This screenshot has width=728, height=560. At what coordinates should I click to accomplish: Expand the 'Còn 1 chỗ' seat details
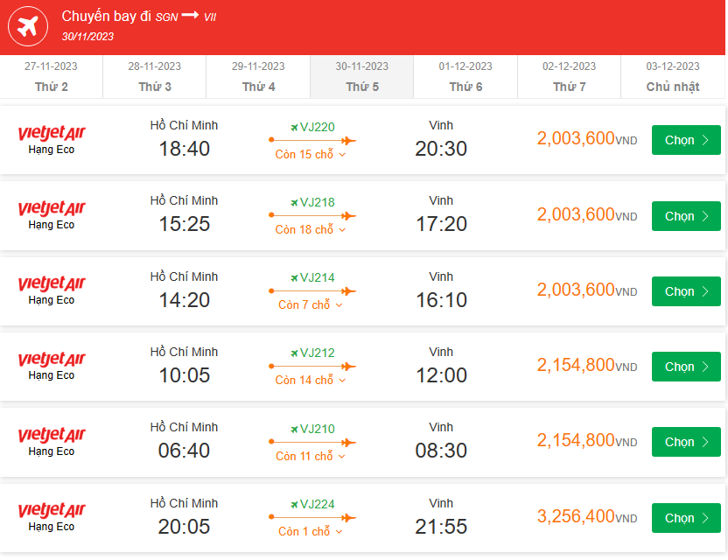pos(311,532)
